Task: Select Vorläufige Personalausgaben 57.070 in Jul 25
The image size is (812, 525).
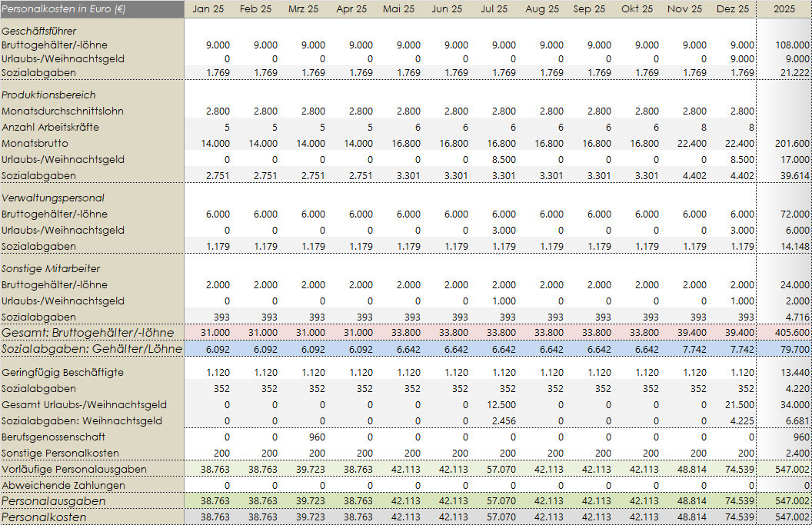Action: pos(501,469)
